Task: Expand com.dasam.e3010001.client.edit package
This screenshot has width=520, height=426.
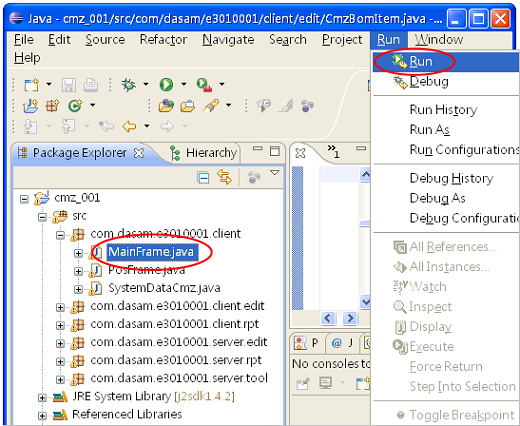Action: point(60,307)
